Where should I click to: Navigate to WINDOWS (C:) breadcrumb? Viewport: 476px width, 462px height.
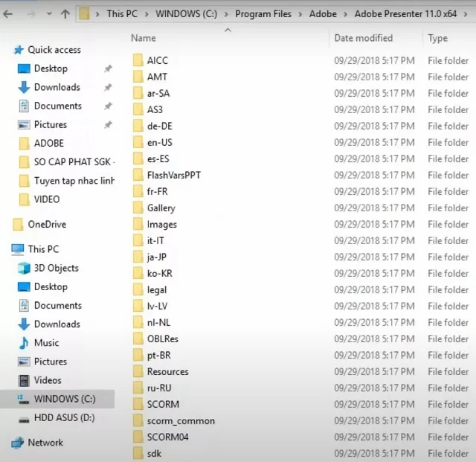pos(187,14)
